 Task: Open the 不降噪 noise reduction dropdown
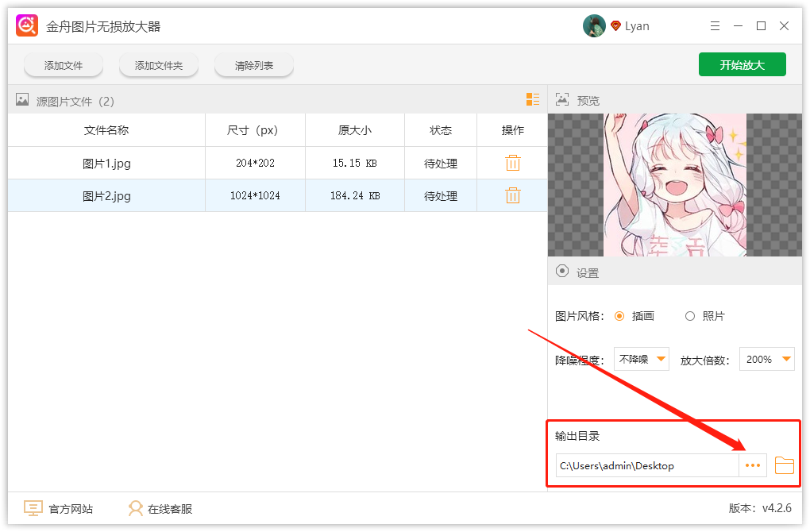[x=642, y=359]
